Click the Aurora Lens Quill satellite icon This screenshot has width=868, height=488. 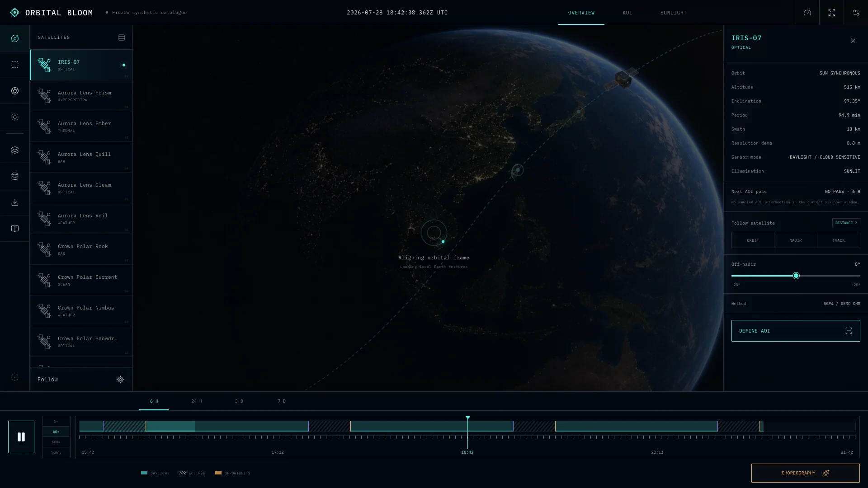[x=44, y=157]
